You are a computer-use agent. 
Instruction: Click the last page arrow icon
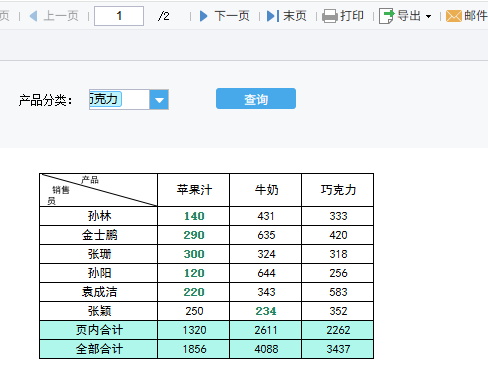273,16
